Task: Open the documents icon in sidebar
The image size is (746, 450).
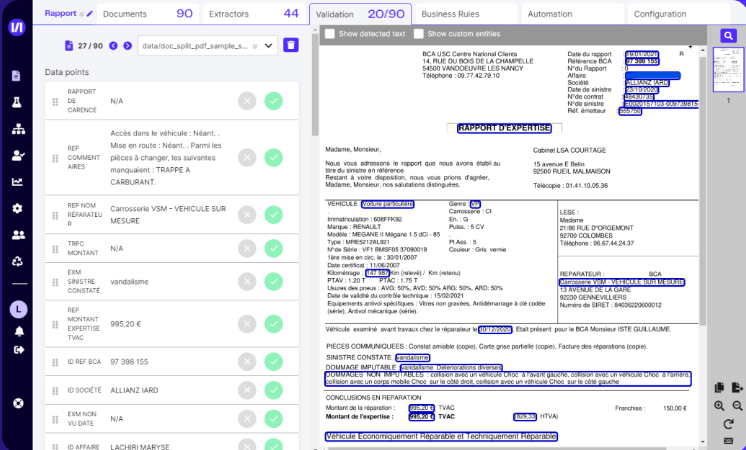Action: pos(17,76)
